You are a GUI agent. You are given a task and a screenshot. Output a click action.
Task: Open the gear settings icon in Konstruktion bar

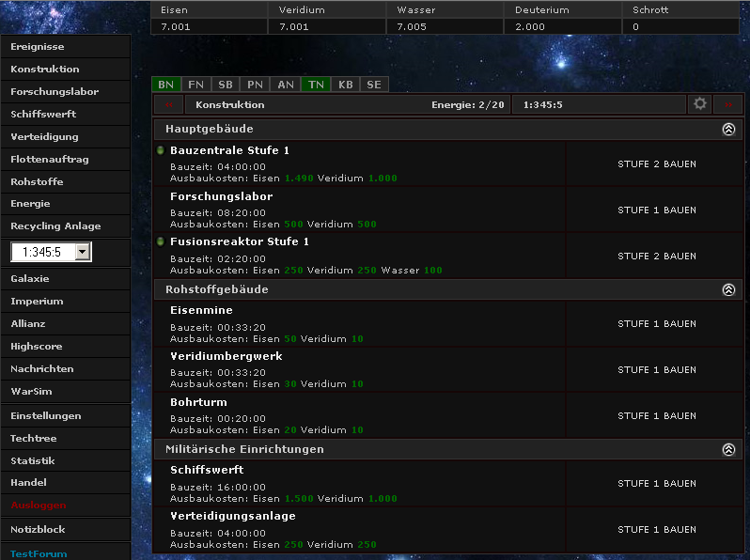point(699,104)
